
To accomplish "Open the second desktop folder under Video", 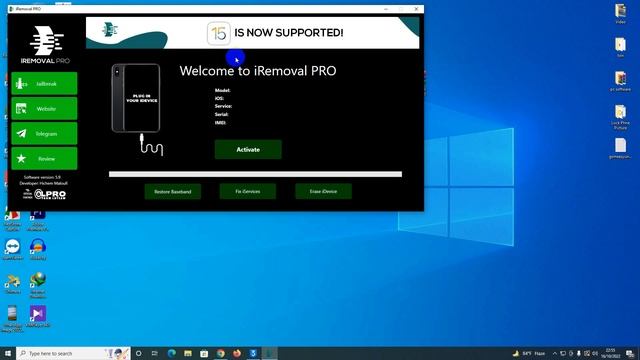I will (620, 47).
